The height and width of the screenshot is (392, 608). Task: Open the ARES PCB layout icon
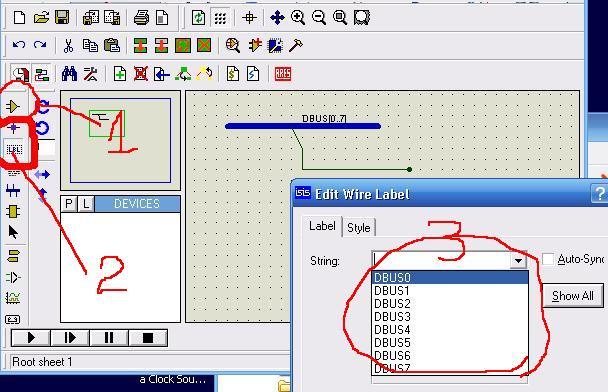point(283,74)
